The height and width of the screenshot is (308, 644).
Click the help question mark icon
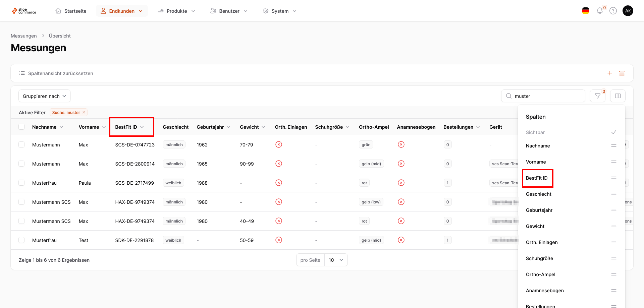(x=613, y=11)
